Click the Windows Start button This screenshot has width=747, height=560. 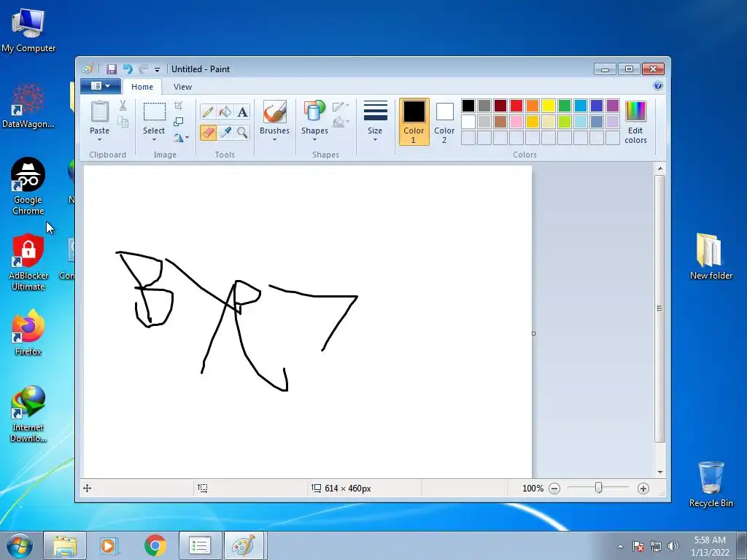[20, 545]
